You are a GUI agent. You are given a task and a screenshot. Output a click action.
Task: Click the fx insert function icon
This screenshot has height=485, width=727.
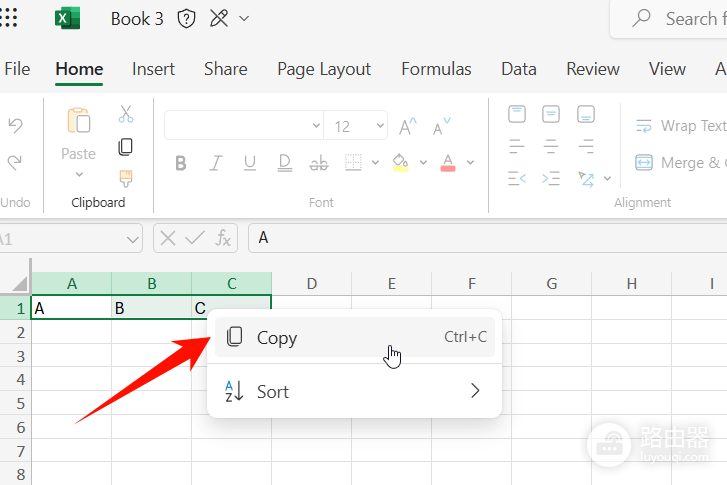click(x=223, y=239)
